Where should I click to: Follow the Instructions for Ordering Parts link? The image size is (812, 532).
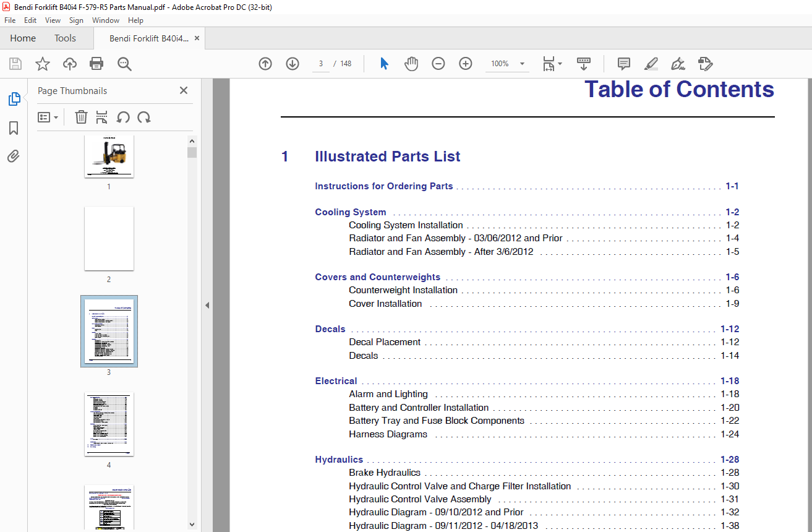tap(384, 186)
